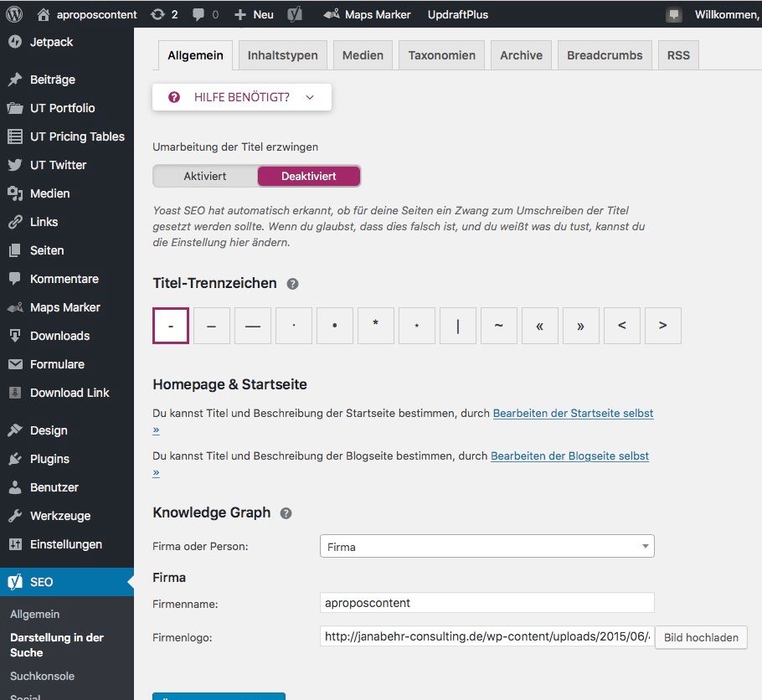Select the asterisk title separator
The image size is (762, 700).
coord(376,326)
